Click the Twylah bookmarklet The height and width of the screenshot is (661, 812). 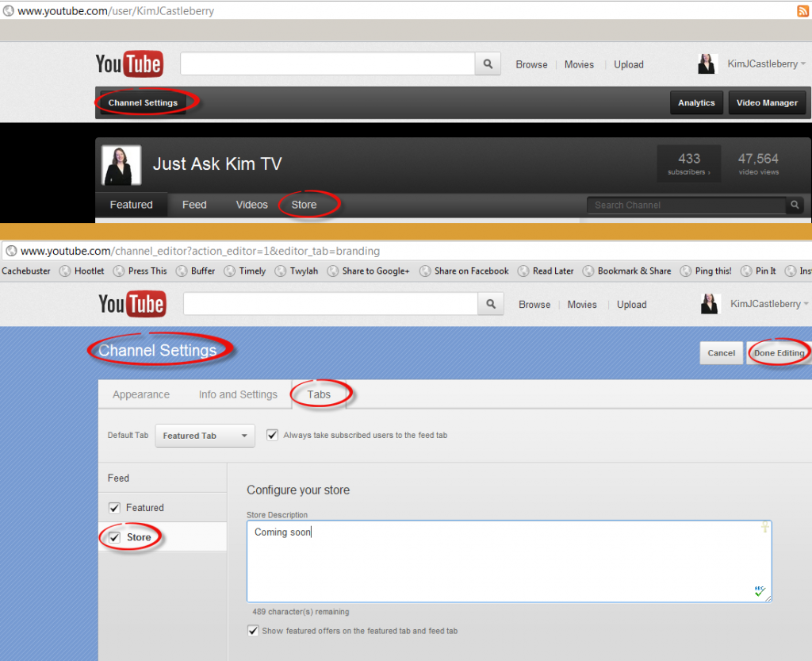(297, 271)
